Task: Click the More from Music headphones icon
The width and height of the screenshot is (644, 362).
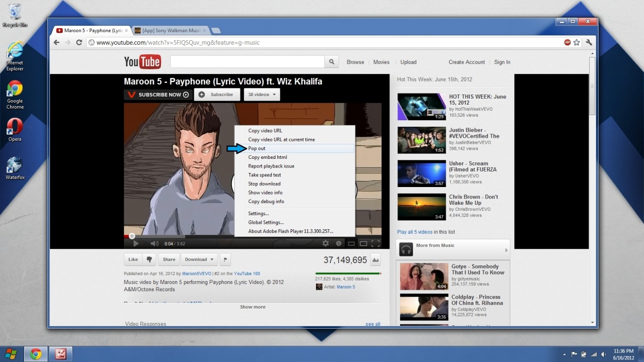Action: [x=406, y=249]
